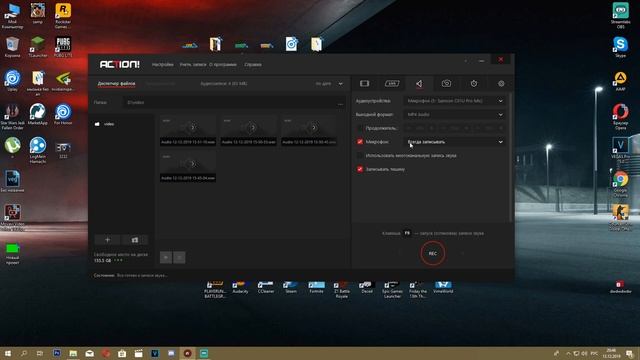640x360 pixels.
Task: Click the F9 hotkey field
Action: 407,233
